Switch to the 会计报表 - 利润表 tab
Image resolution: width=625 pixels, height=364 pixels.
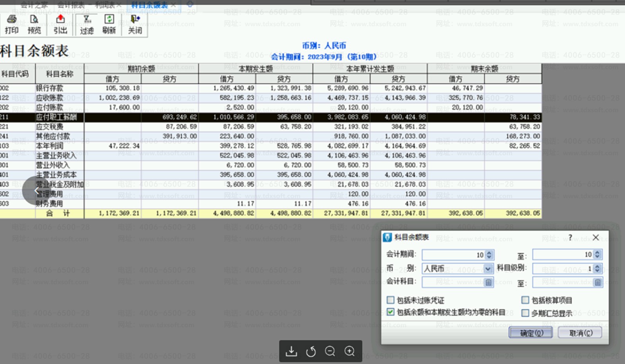86,5
